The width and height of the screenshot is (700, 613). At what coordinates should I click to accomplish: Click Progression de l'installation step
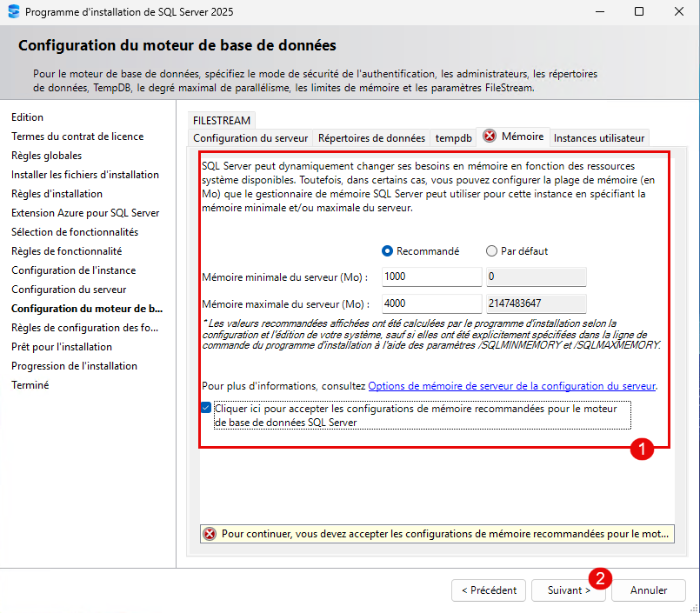coord(74,366)
